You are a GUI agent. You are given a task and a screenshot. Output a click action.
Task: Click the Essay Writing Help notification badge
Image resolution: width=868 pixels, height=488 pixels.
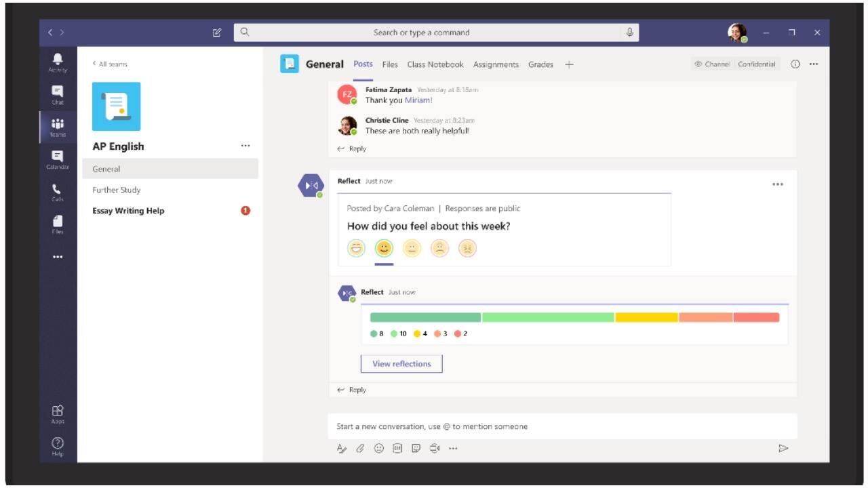point(245,211)
